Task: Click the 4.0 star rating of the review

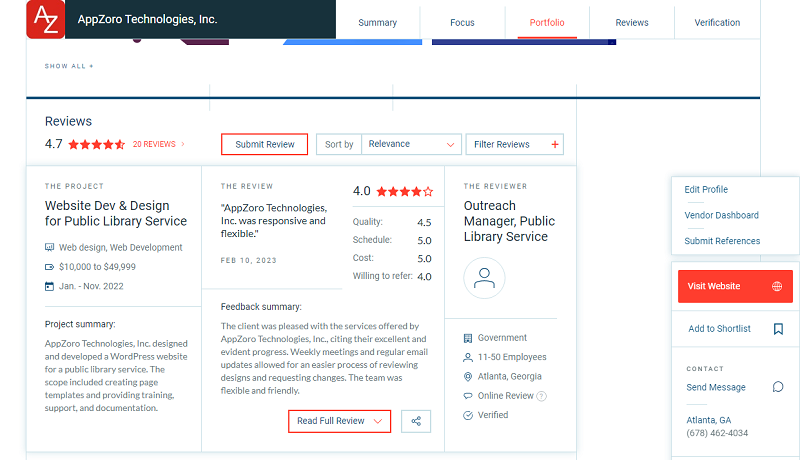Action: click(405, 192)
